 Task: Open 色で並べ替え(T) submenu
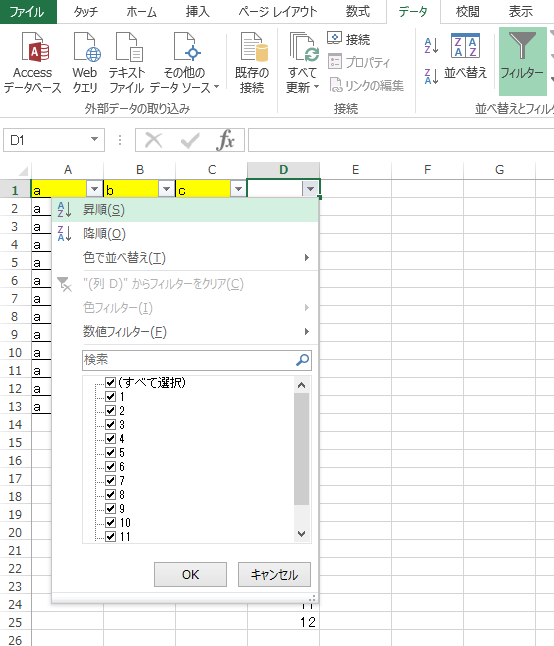[185, 258]
